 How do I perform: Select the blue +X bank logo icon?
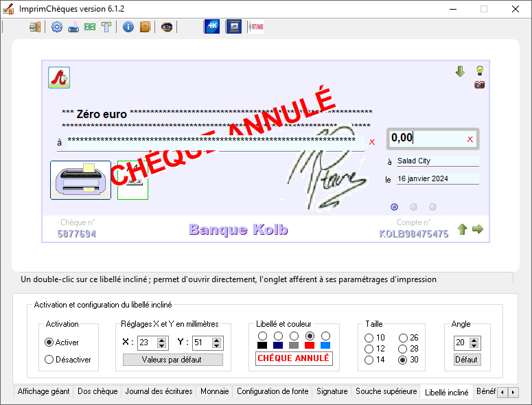[212, 27]
